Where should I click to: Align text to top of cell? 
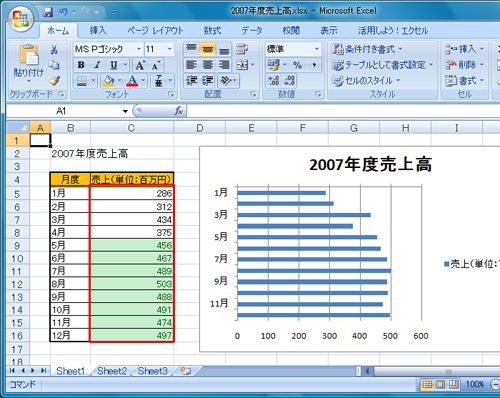tap(191, 50)
